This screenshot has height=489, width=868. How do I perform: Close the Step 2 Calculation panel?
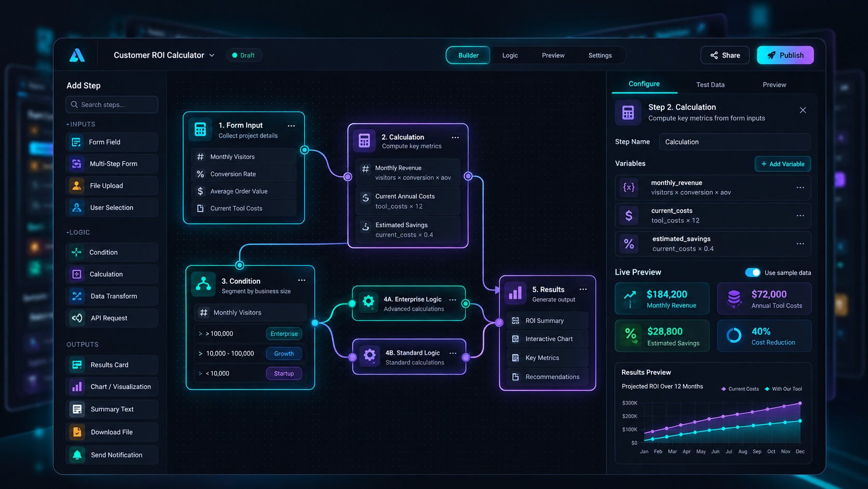pyautogui.click(x=803, y=110)
